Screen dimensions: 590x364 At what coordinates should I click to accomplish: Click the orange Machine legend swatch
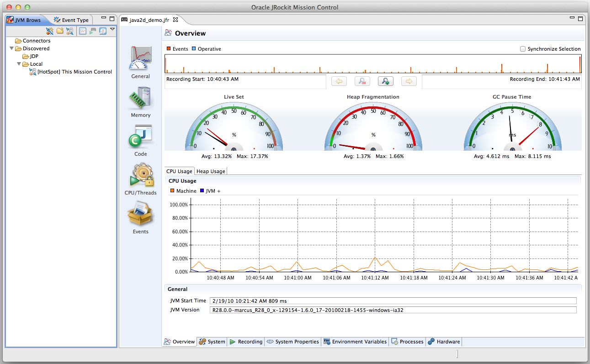(172, 191)
